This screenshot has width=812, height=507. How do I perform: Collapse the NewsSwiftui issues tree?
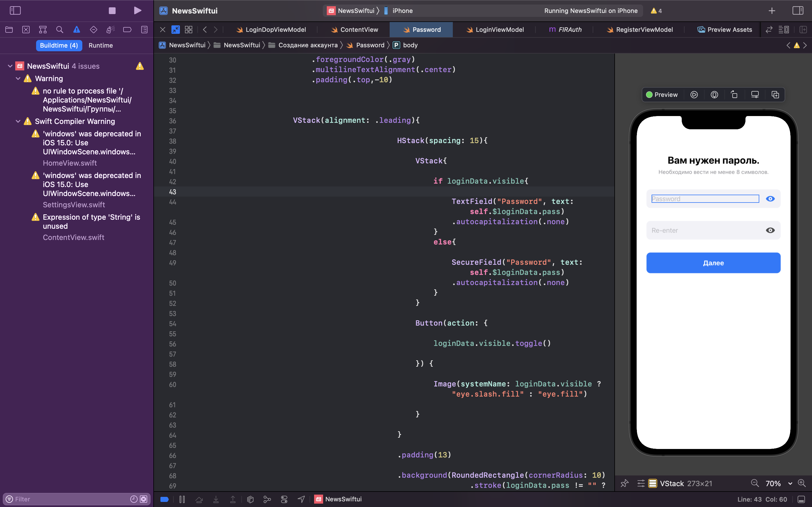click(x=10, y=66)
